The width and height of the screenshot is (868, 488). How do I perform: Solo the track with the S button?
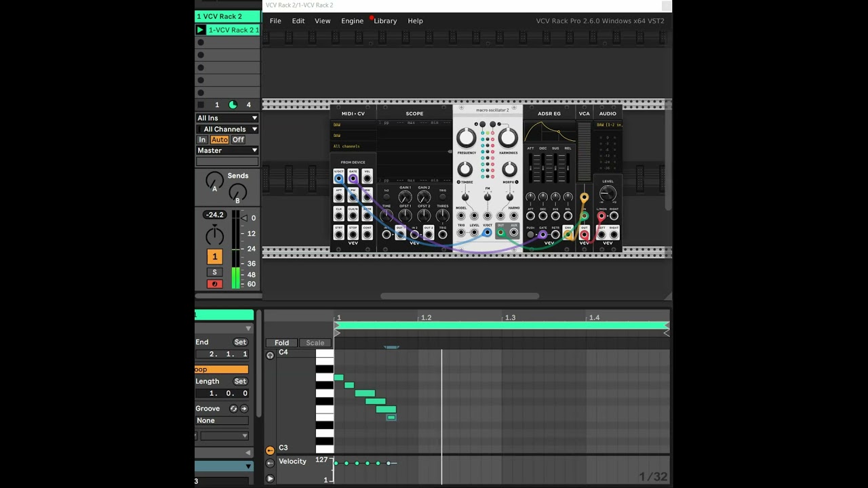(x=215, y=272)
